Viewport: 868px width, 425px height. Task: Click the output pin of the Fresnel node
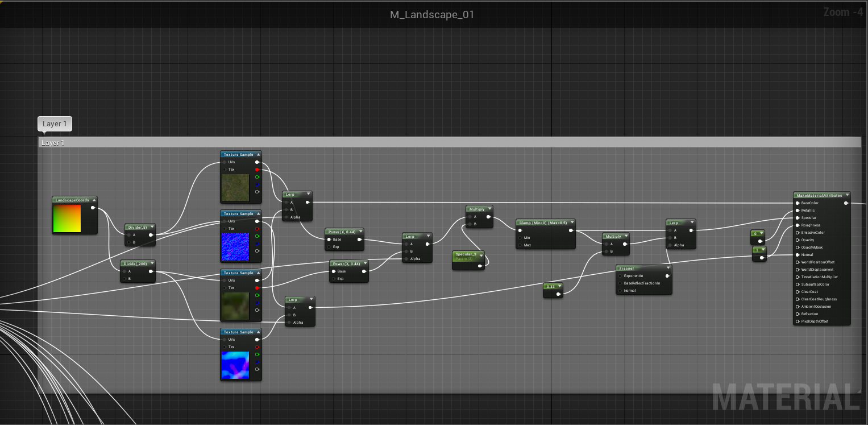[x=667, y=276]
